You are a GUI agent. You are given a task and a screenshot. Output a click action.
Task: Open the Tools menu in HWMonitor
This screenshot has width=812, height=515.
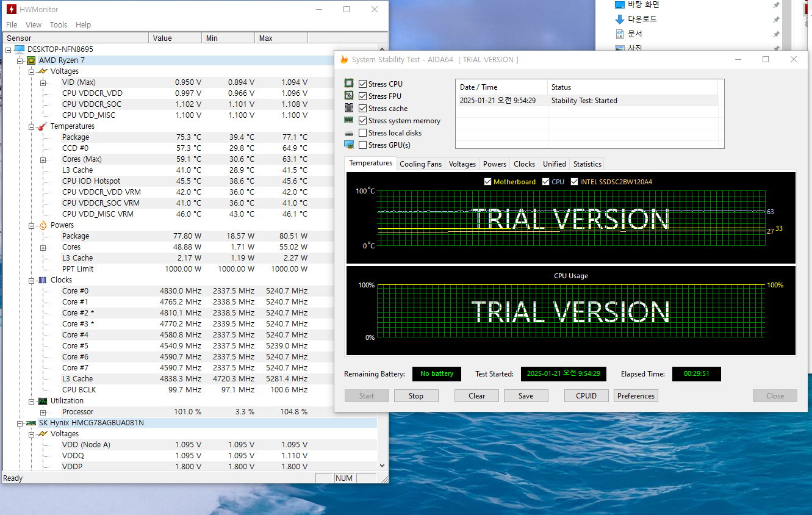[59, 25]
